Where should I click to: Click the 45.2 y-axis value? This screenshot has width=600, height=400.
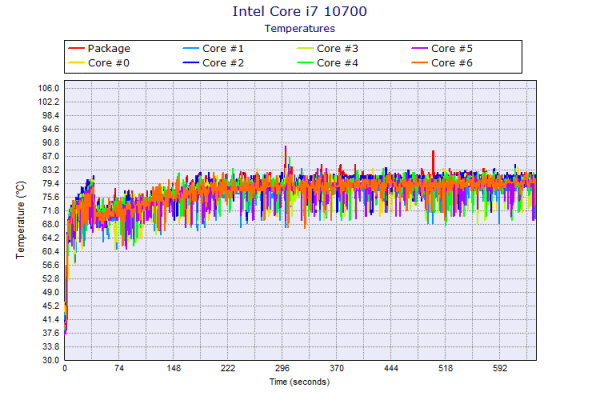[x=51, y=306]
